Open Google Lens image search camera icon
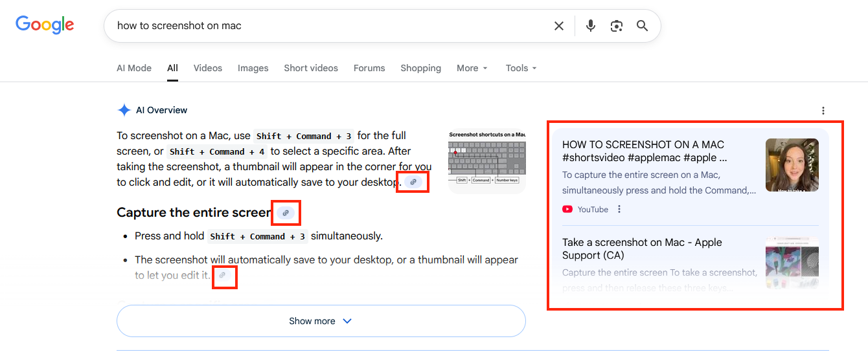The width and height of the screenshot is (868, 363). click(616, 26)
